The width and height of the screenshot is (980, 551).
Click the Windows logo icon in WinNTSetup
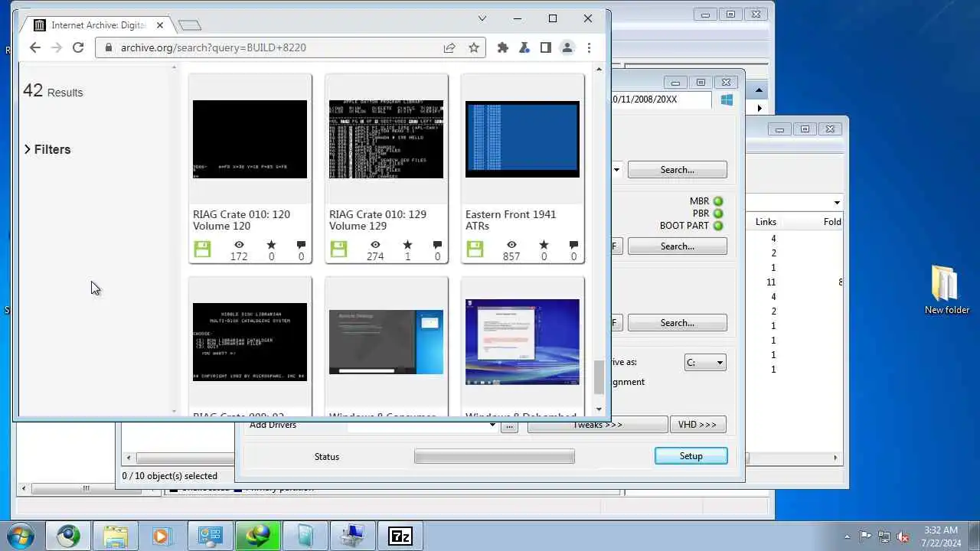(727, 99)
